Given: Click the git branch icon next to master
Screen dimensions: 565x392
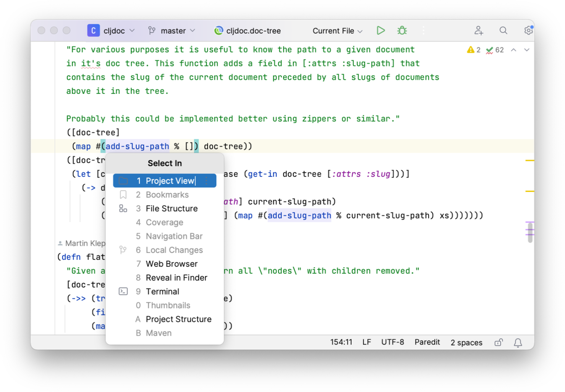Looking at the screenshot, I should (152, 31).
